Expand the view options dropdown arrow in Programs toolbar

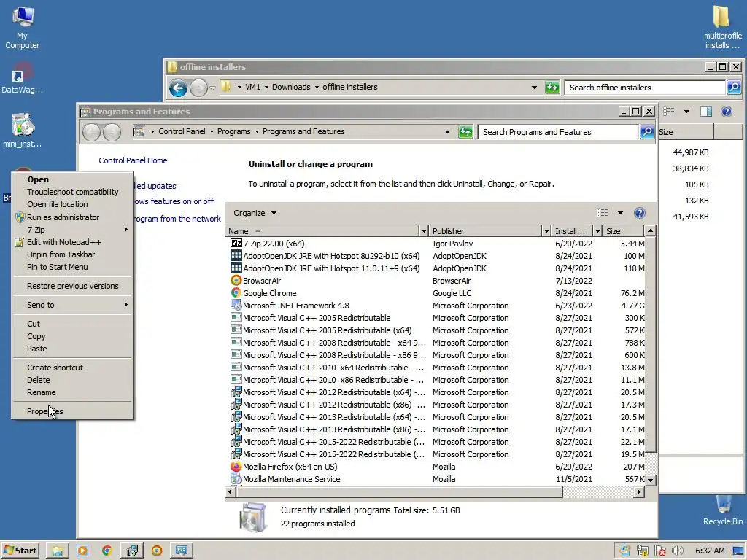620,213
